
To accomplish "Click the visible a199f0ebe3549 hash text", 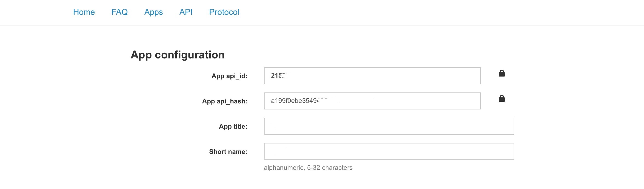I will coord(294,101).
